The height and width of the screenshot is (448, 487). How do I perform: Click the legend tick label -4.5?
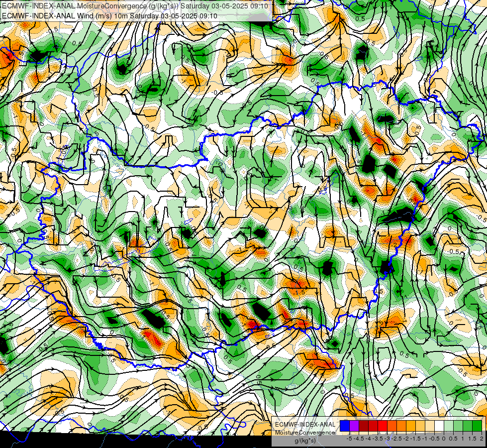(359, 439)
